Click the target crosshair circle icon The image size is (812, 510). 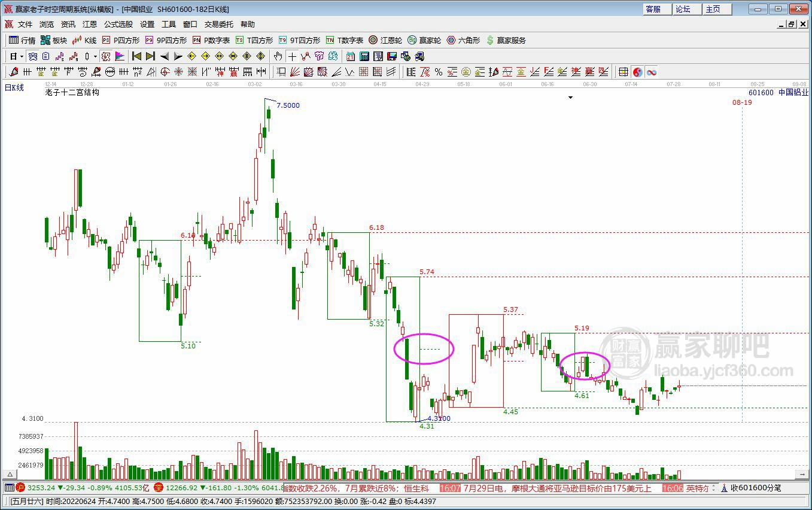tap(165, 72)
